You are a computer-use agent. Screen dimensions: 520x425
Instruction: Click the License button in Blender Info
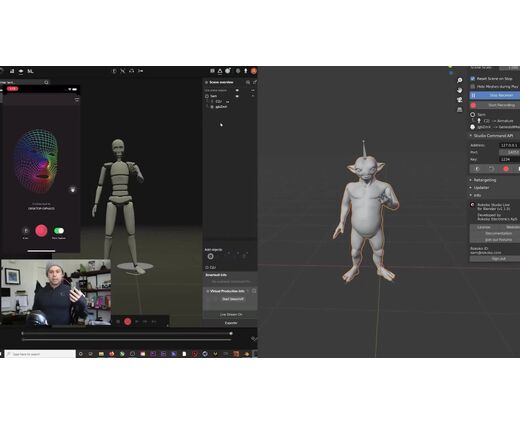[483, 227]
